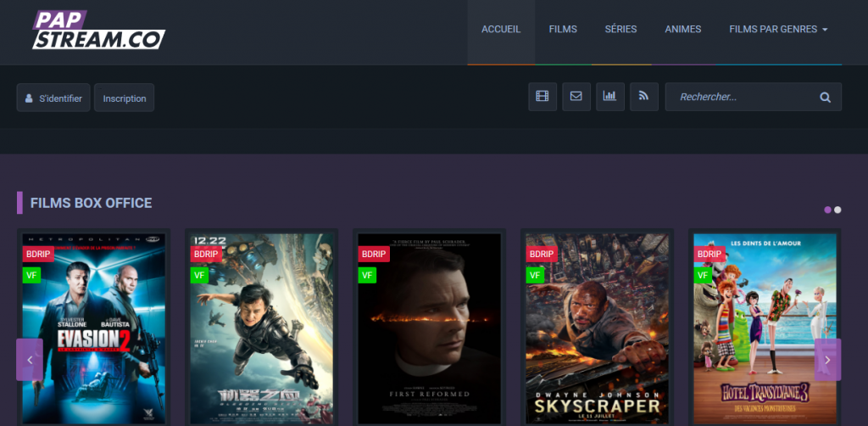Go to previous carousel slide arrow
868x426 pixels.
point(30,360)
